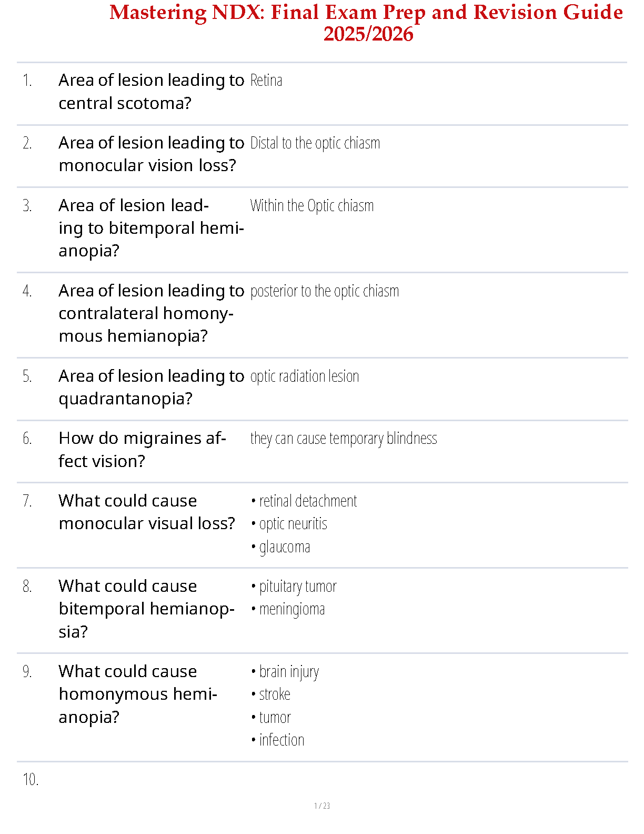Click the "Mastering NDX" document title

[x=366, y=22]
